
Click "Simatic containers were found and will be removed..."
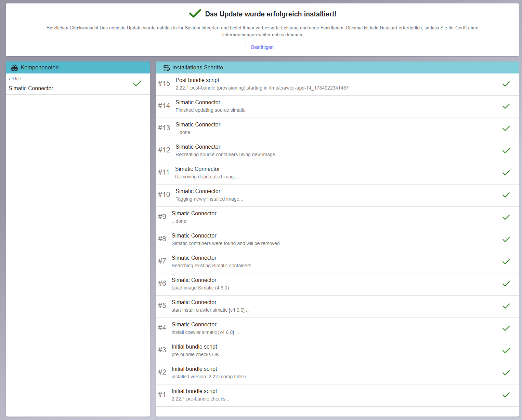227,243
